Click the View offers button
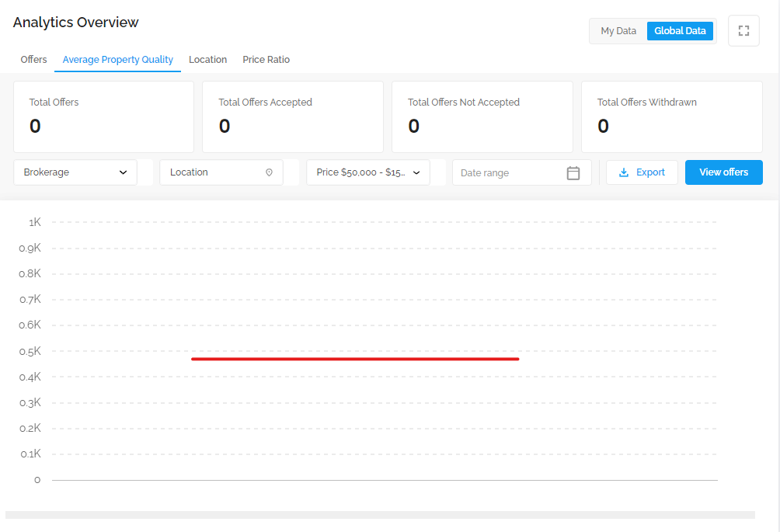Screen dimensions: 780x532 coord(724,172)
